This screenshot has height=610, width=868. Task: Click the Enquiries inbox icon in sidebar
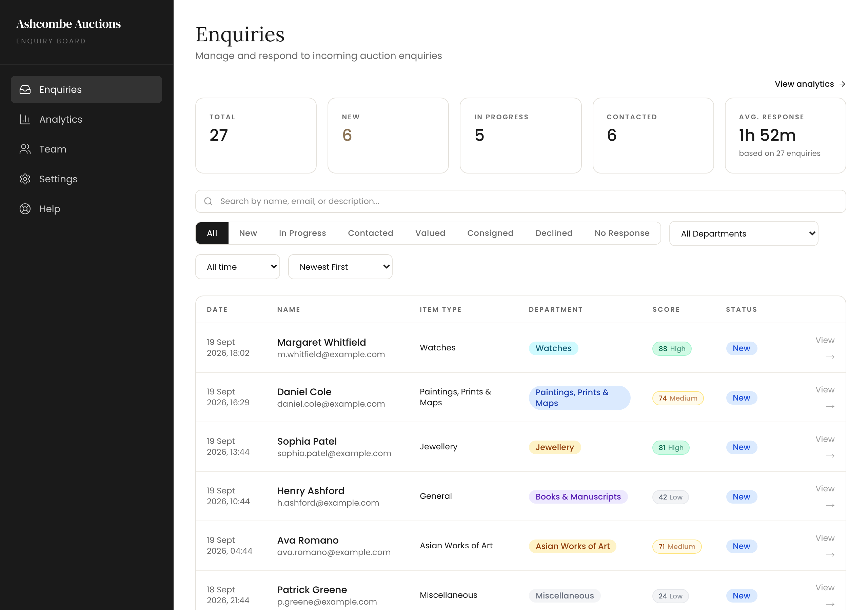25,89
